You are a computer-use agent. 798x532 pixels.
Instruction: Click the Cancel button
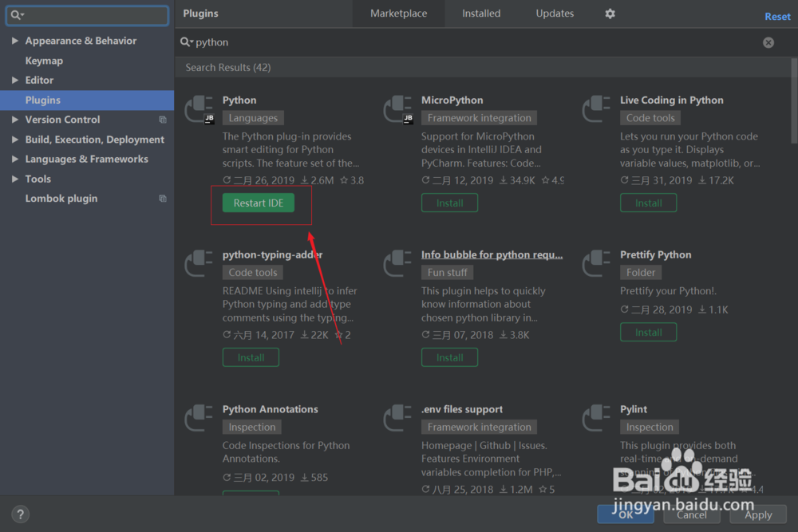click(692, 514)
